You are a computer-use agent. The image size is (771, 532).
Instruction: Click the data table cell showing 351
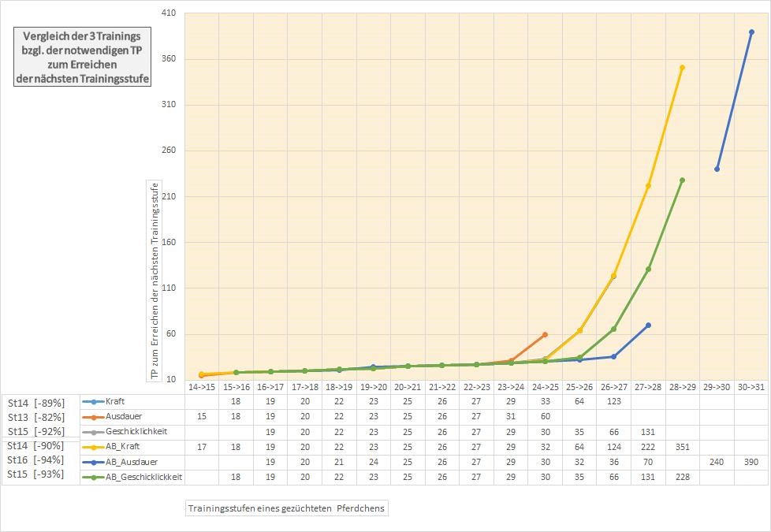[x=682, y=447]
